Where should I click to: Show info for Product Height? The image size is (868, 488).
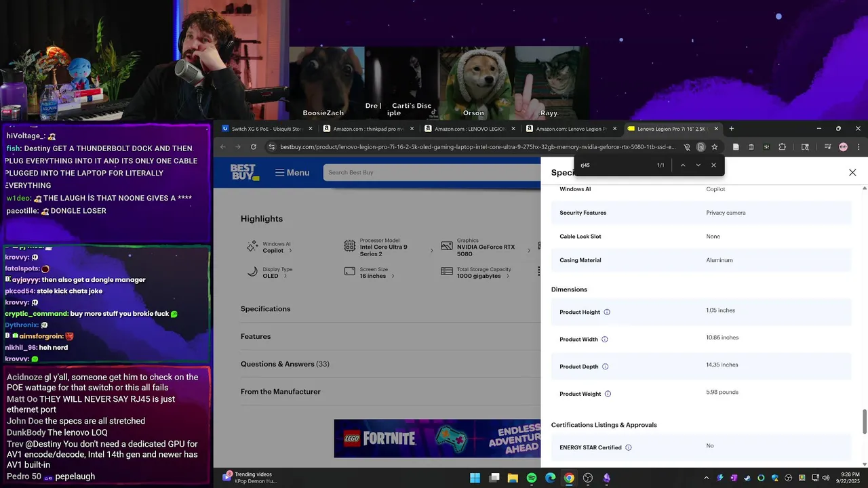click(607, 312)
